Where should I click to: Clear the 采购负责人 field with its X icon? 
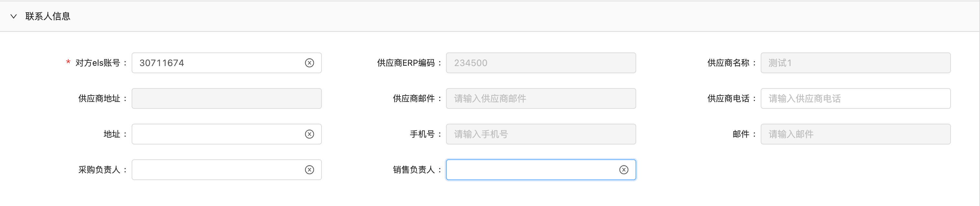point(309,170)
